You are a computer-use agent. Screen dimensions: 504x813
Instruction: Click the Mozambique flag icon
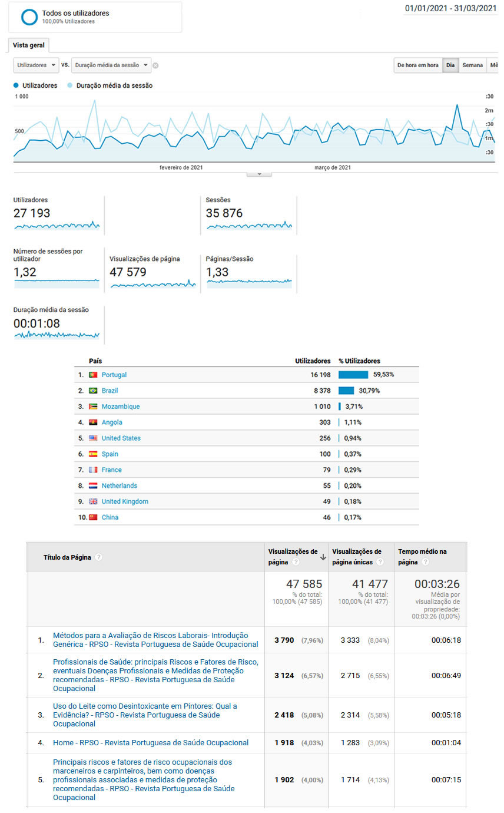pyautogui.click(x=93, y=406)
